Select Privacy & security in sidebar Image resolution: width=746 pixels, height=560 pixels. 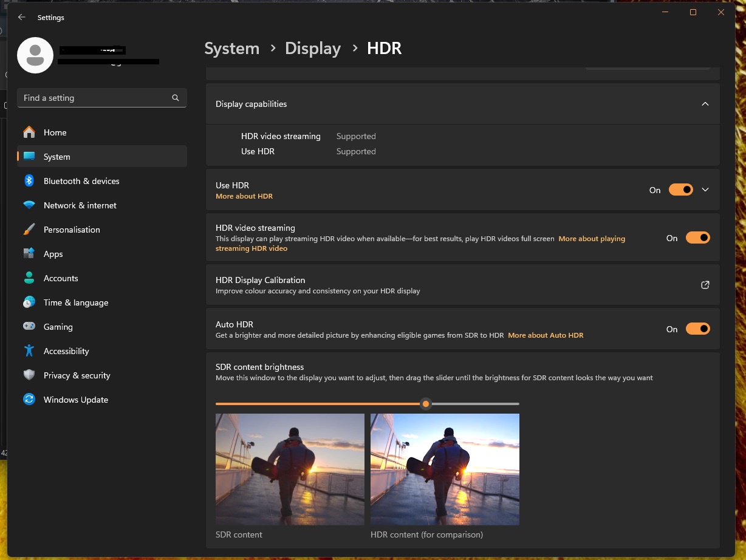(x=77, y=375)
